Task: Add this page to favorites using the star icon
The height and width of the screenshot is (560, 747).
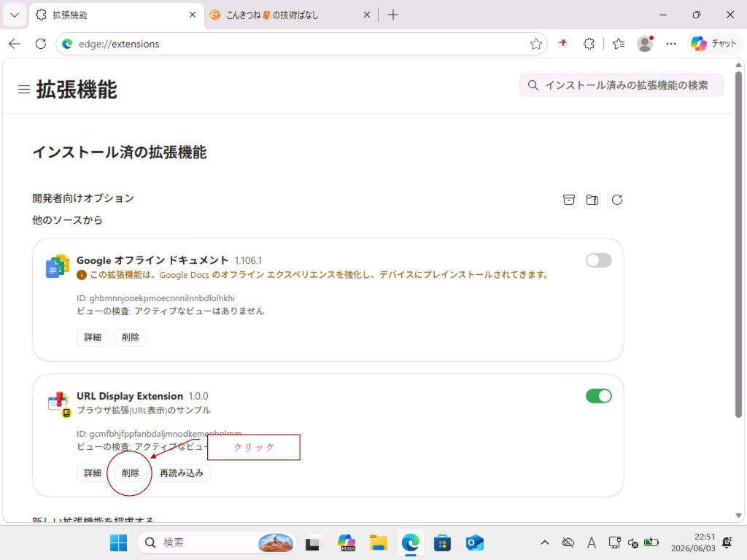Action: coord(536,44)
